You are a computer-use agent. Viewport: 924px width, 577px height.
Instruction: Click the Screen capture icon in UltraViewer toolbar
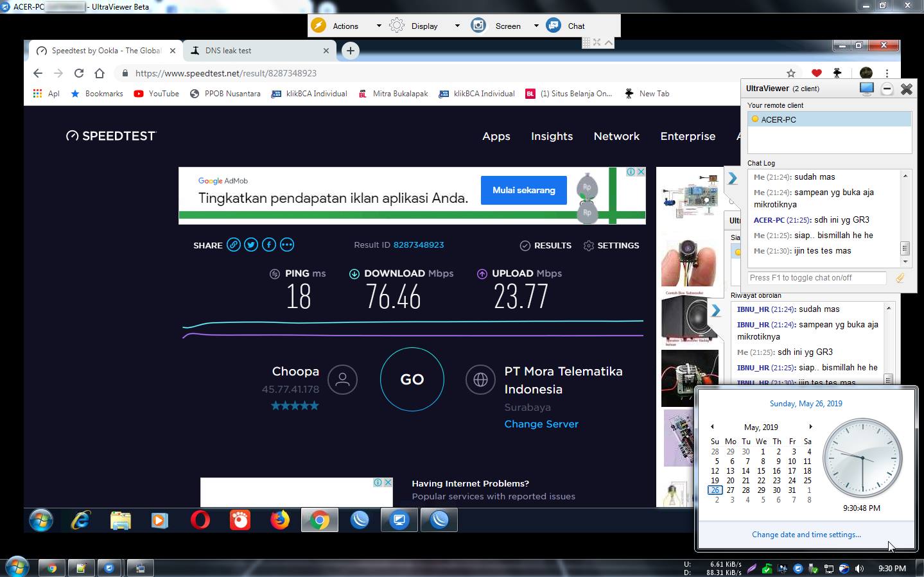point(478,26)
